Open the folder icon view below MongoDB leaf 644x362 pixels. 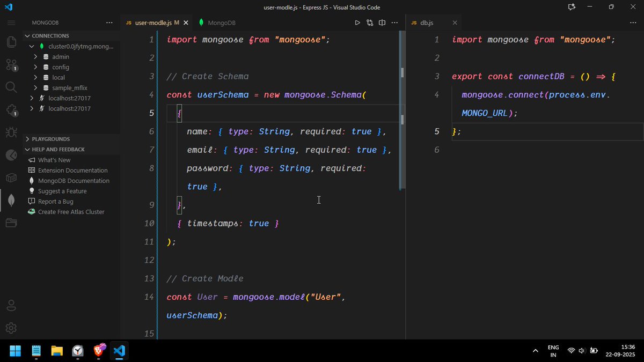11,223
